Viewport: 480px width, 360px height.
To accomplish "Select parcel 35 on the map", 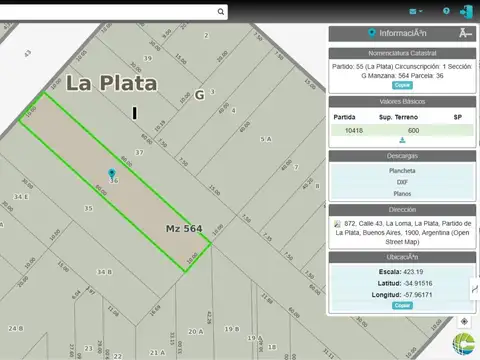I will (x=88, y=208).
